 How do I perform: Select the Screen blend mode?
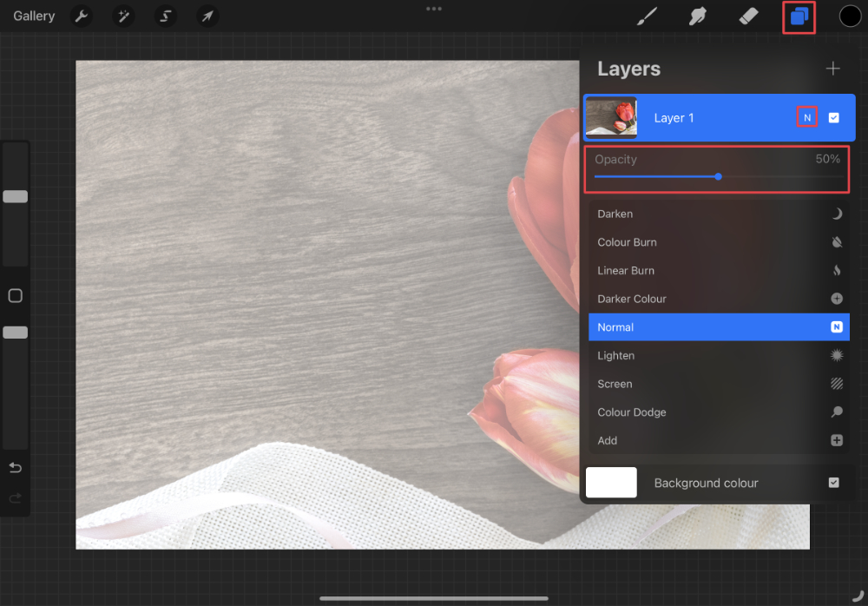(719, 383)
